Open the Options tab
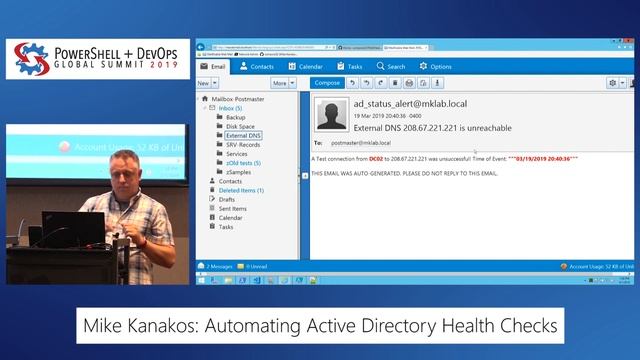The image size is (640, 360). click(435, 67)
